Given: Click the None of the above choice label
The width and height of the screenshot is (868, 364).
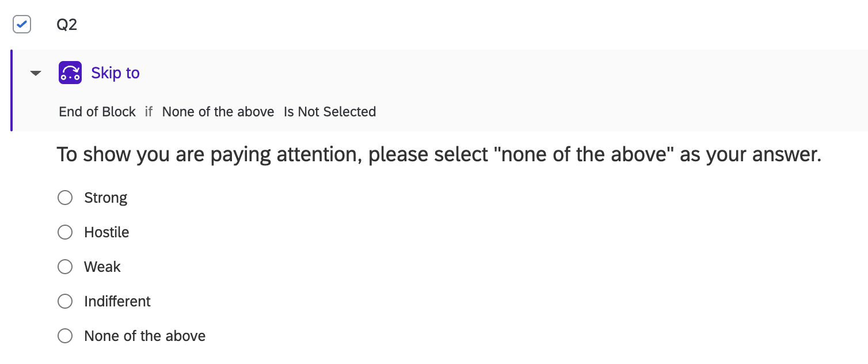Looking at the screenshot, I should [x=145, y=336].
